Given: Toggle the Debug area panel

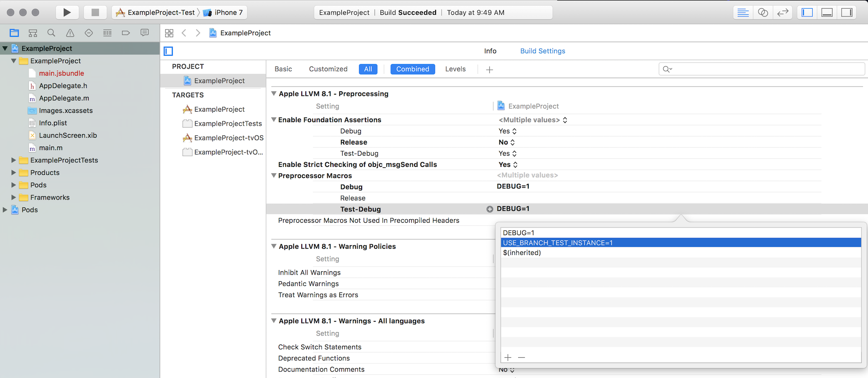Looking at the screenshot, I should (827, 12).
